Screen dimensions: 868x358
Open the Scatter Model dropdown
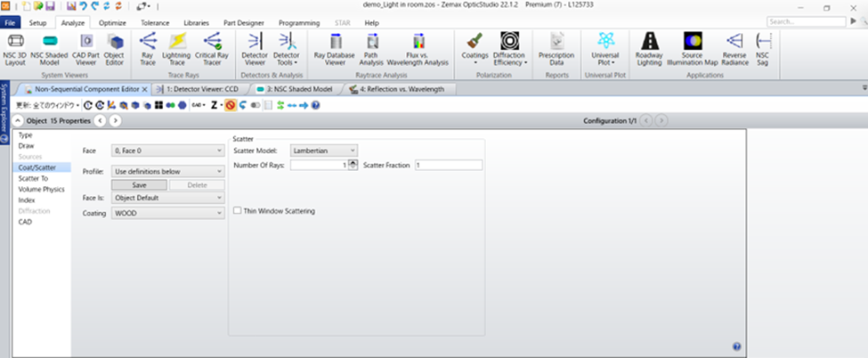point(324,151)
